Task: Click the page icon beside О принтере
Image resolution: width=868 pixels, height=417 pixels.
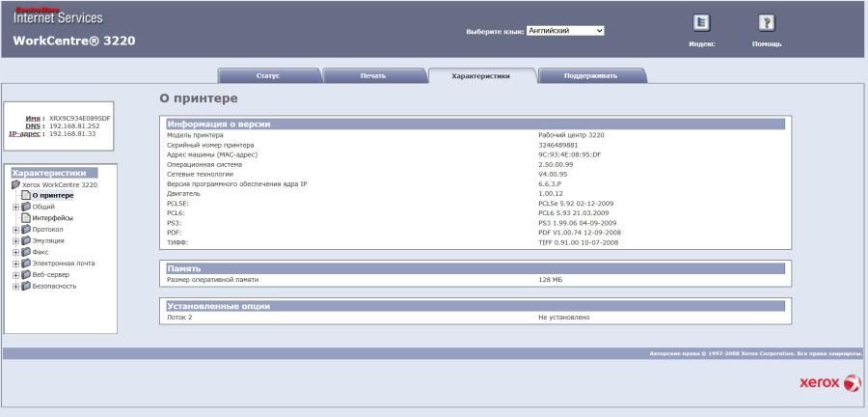Action: point(26,196)
